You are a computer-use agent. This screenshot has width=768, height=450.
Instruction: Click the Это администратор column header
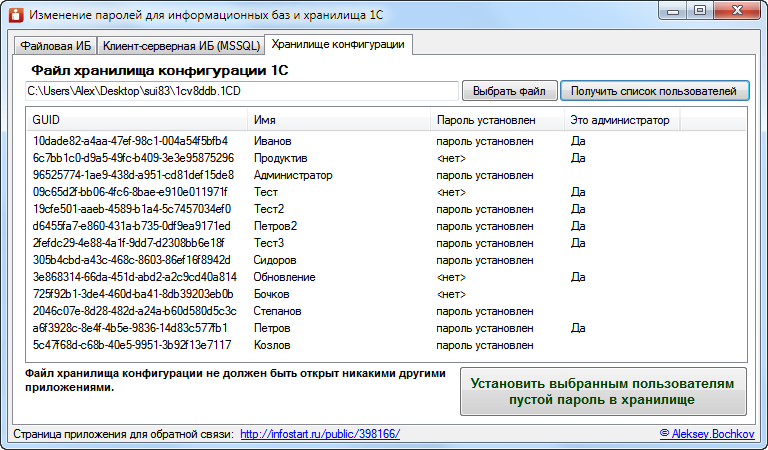pos(622,120)
